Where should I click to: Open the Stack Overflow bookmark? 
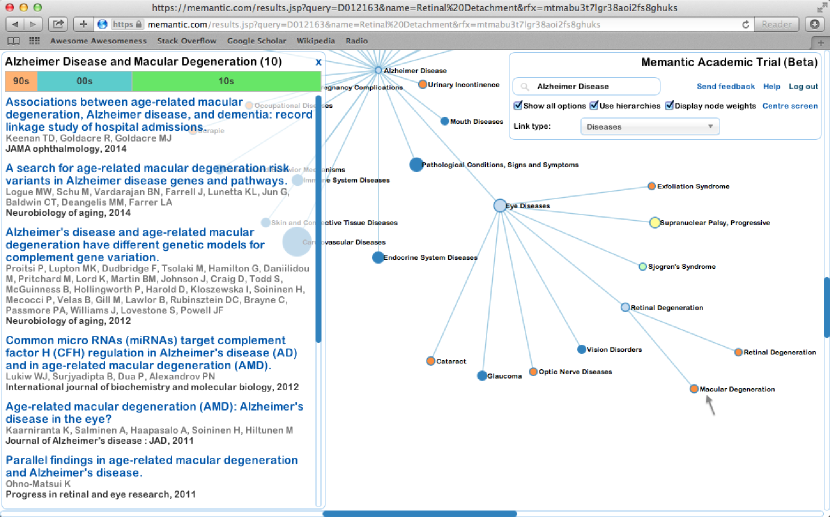[x=186, y=41]
